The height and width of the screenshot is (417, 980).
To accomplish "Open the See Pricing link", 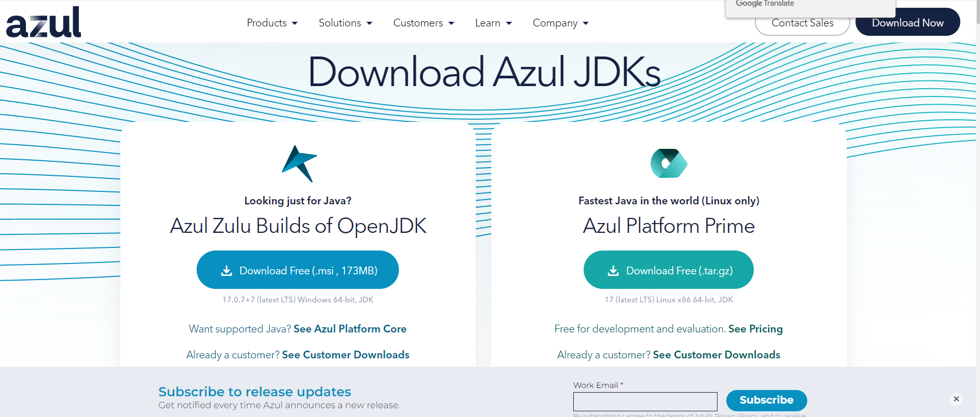I will pos(755,329).
